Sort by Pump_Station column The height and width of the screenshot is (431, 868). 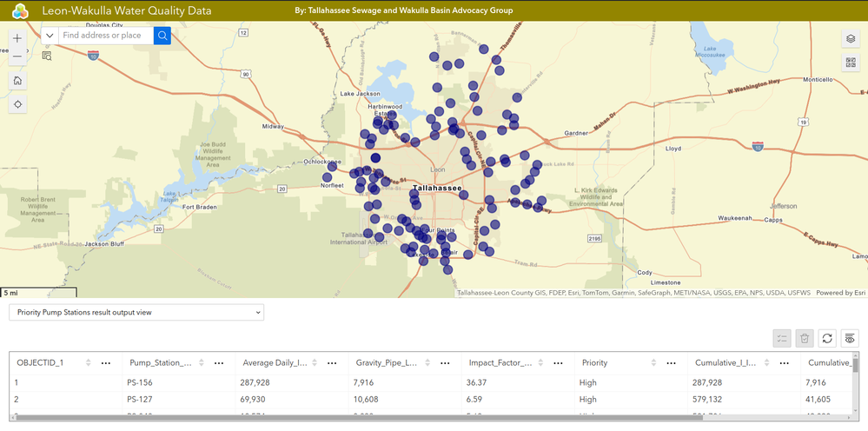coord(202,363)
